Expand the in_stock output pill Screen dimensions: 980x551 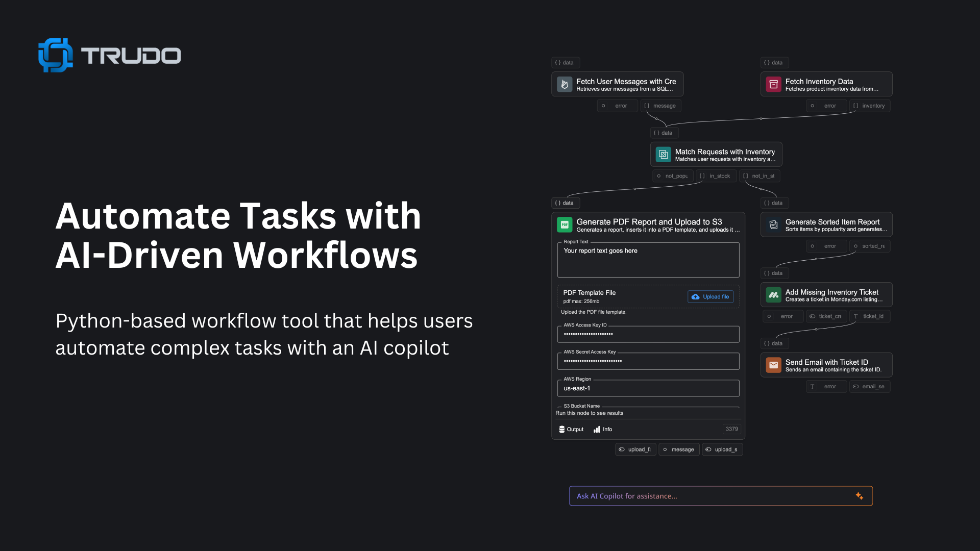[x=716, y=176]
